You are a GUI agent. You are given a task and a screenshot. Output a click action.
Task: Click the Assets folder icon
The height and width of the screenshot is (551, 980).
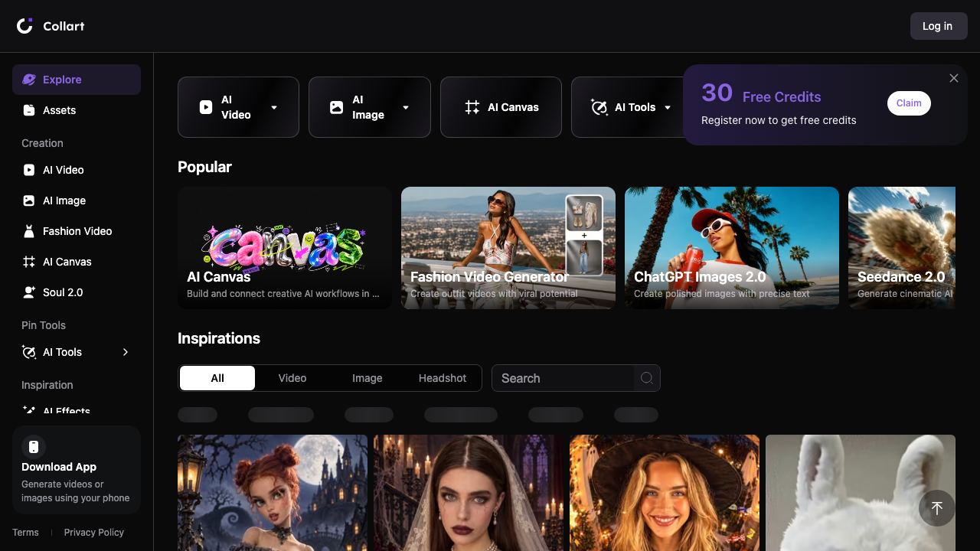coord(29,110)
